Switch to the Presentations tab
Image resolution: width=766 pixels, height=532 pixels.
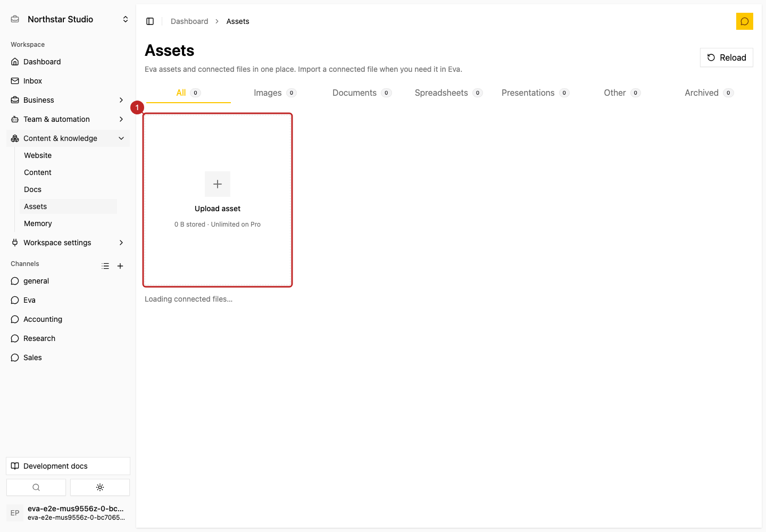(535, 93)
